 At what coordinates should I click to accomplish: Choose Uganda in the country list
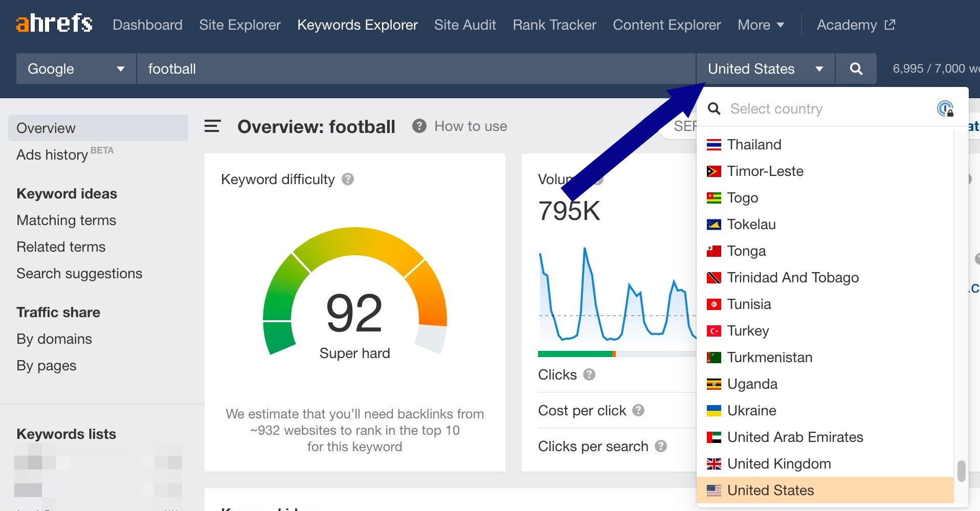coord(825,384)
